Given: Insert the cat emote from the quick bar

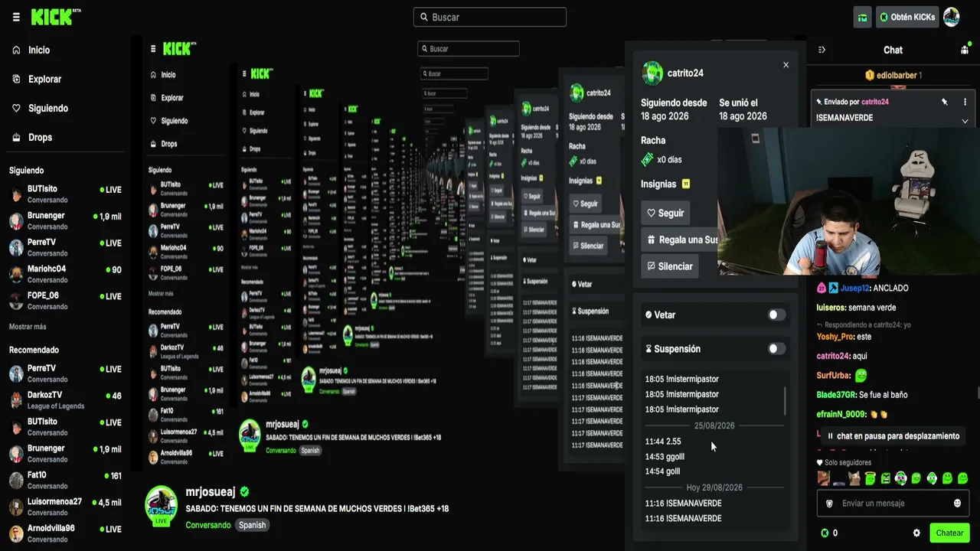Looking at the screenshot, I should [854, 478].
